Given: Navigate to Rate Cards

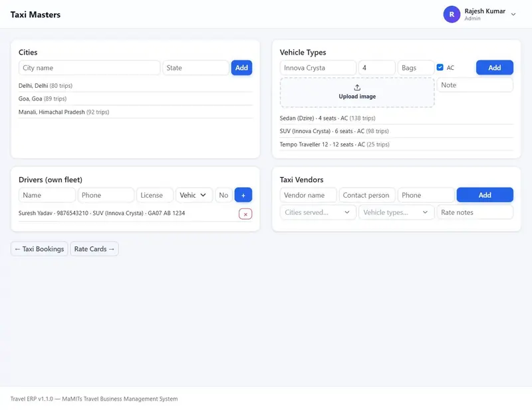Looking at the screenshot, I should click(94, 249).
